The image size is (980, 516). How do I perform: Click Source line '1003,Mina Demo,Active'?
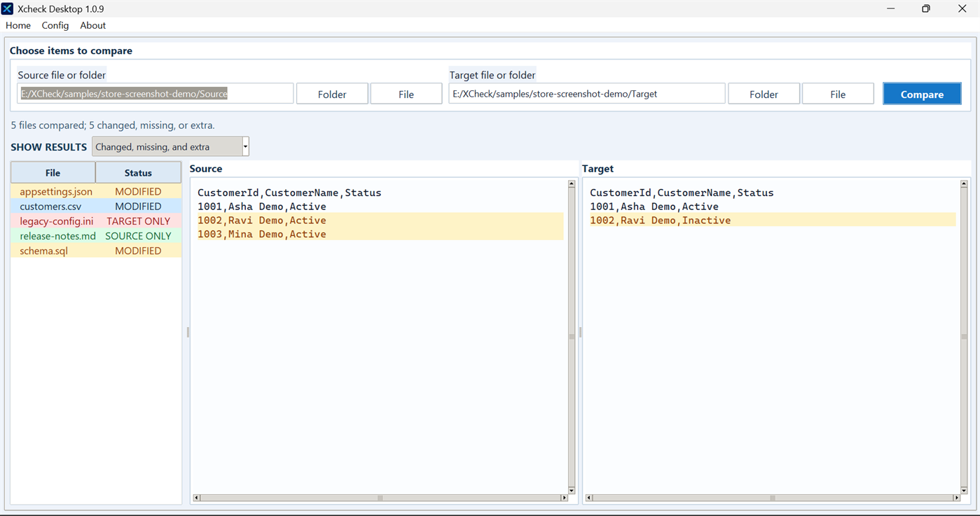[x=262, y=234]
